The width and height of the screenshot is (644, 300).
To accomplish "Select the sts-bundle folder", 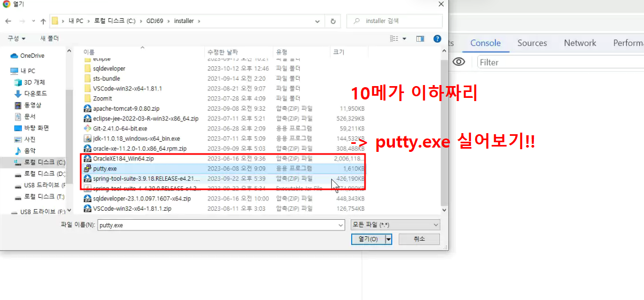I will 106,79.
